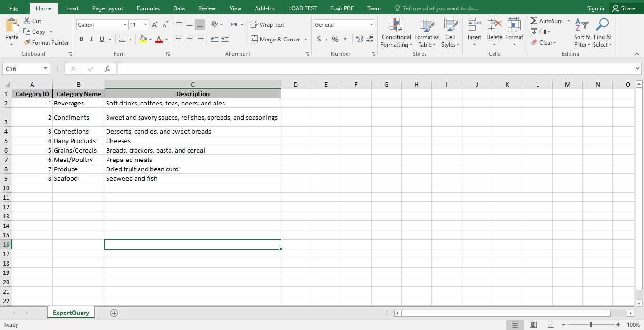Toggle Wrap Text for the cell
644x330 pixels.
[267, 24]
